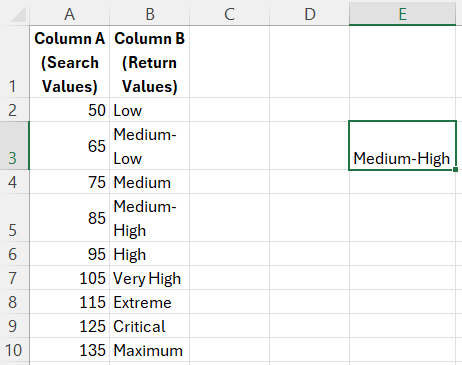The width and height of the screenshot is (462, 365).
Task: Select the cell containing 65
Action: pos(69,146)
